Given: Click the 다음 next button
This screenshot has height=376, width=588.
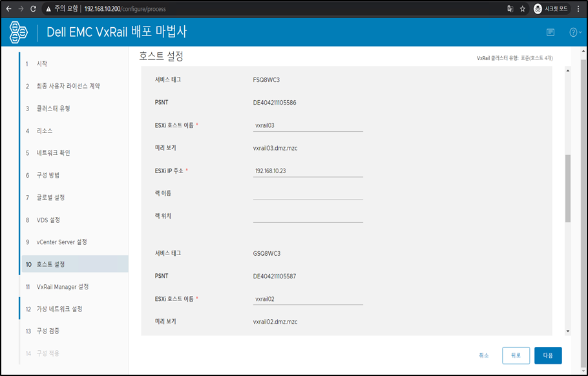Looking at the screenshot, I should click(x=548, y=355).
